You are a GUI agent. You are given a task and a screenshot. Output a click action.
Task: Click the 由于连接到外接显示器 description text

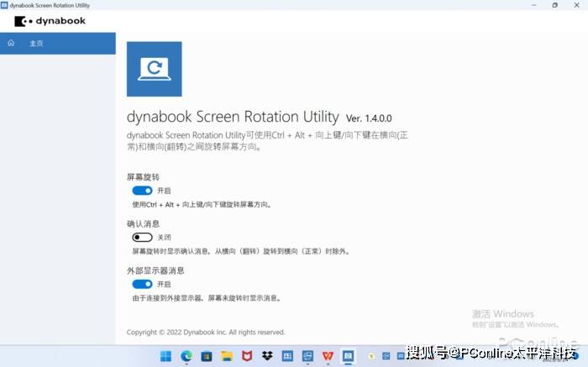[207, 298]
